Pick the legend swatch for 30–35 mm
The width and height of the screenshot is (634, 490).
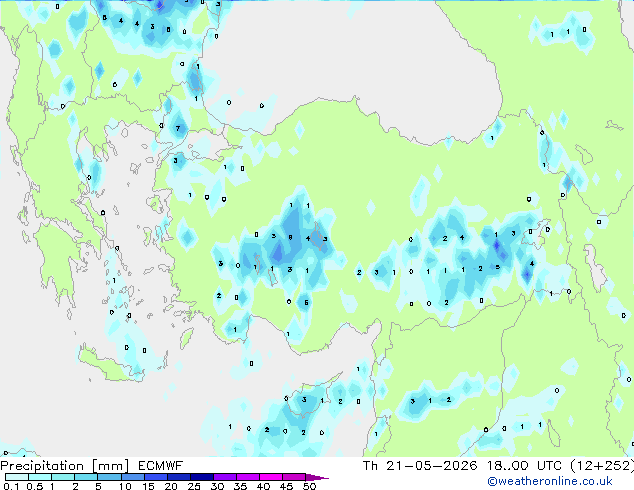pyautogui.click(x=224, y=477)
